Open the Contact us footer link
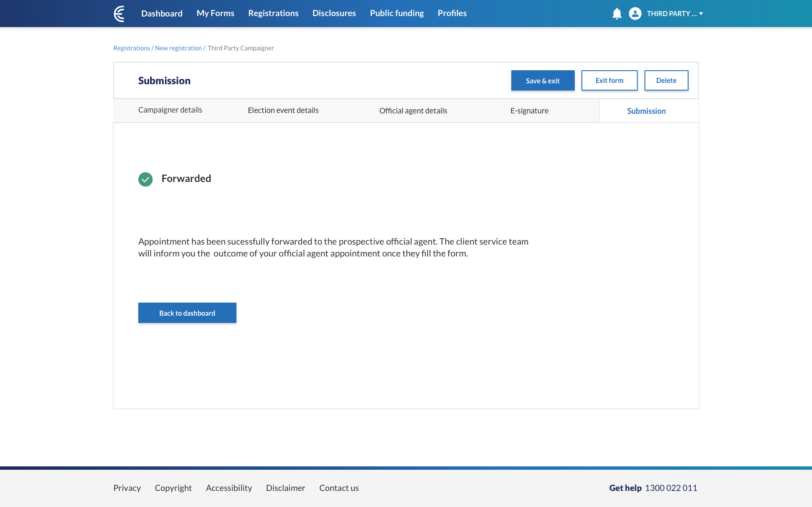Image resolution: width=812 pixels, height=507 pixels. coord(339,488)
